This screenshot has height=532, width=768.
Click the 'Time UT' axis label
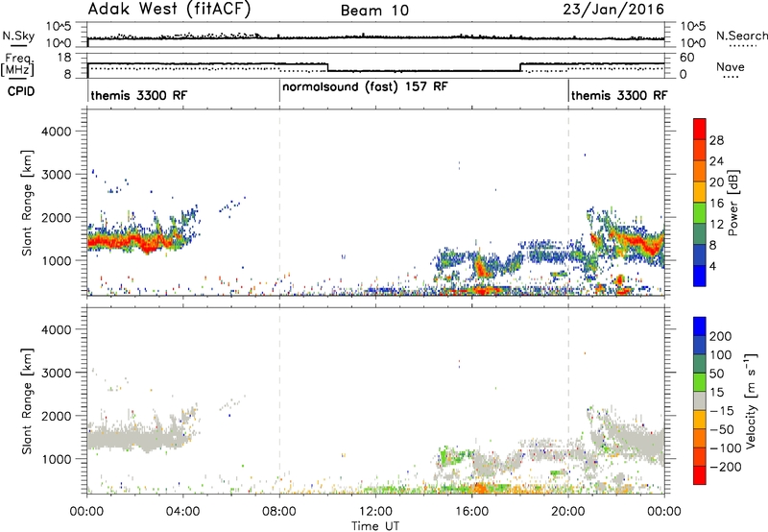375,526
